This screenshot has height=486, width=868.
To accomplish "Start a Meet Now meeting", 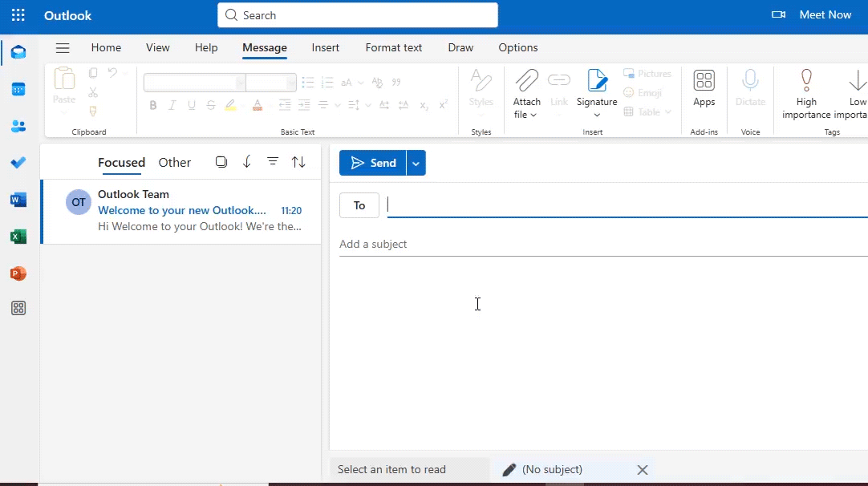I will pos(825,14).
